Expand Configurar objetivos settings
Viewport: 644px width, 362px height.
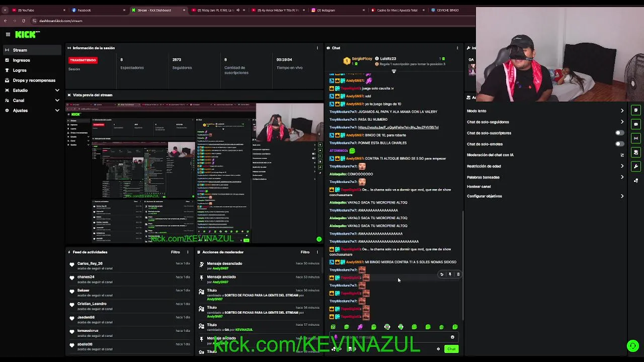(622, 196)
